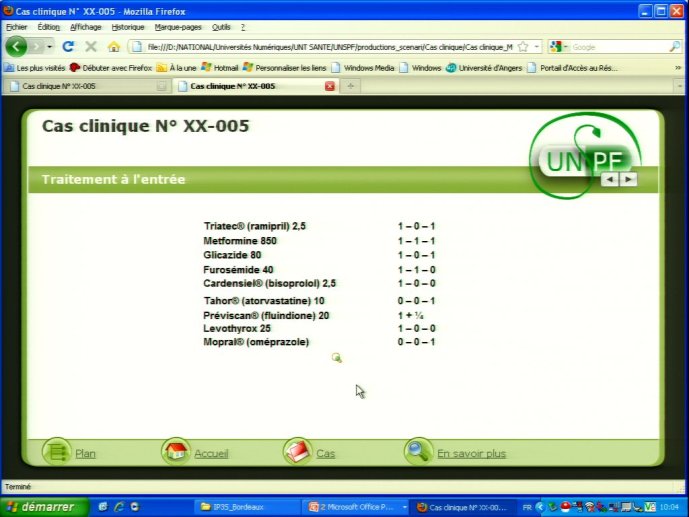Close the active Cas clinique tab
Image resolution: width=689 pixels, height=517 pixels.
[x=330, y=87]
